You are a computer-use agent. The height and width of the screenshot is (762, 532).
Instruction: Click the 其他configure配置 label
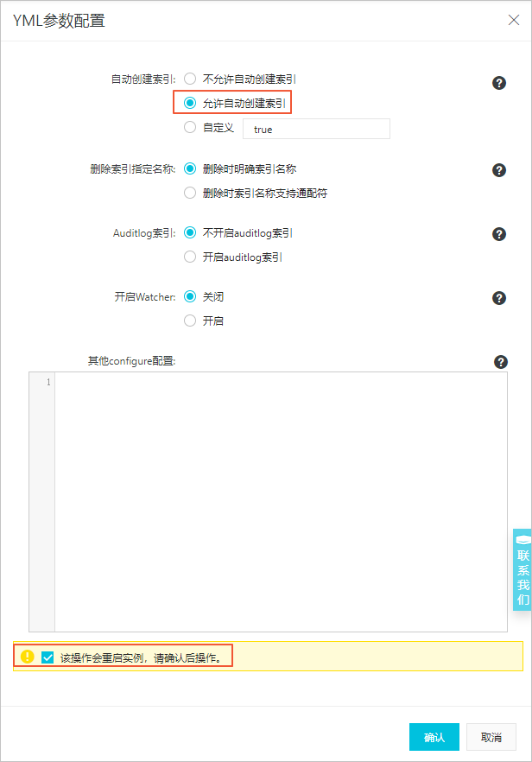(x=131, y=361)
